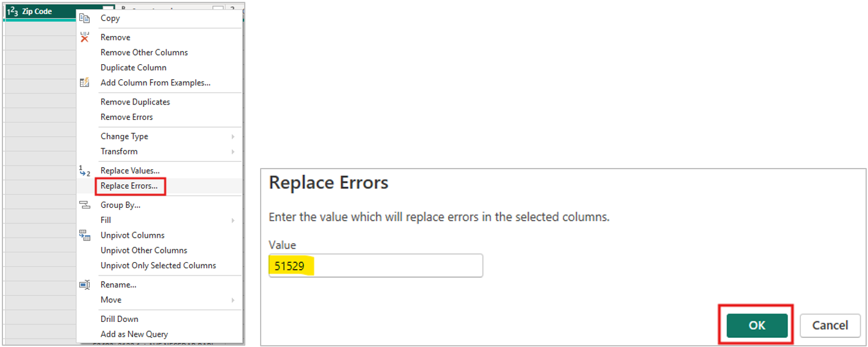
Task: Choose Remove Other Columns
Action: (144, 53)
